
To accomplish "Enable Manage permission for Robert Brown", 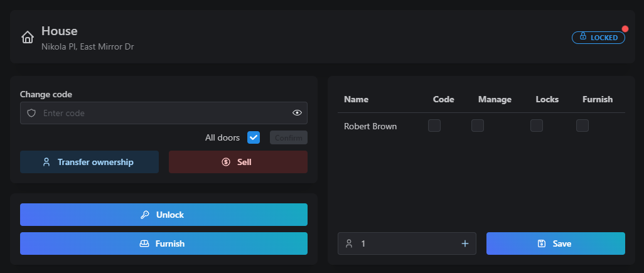I will click(477, 126).
